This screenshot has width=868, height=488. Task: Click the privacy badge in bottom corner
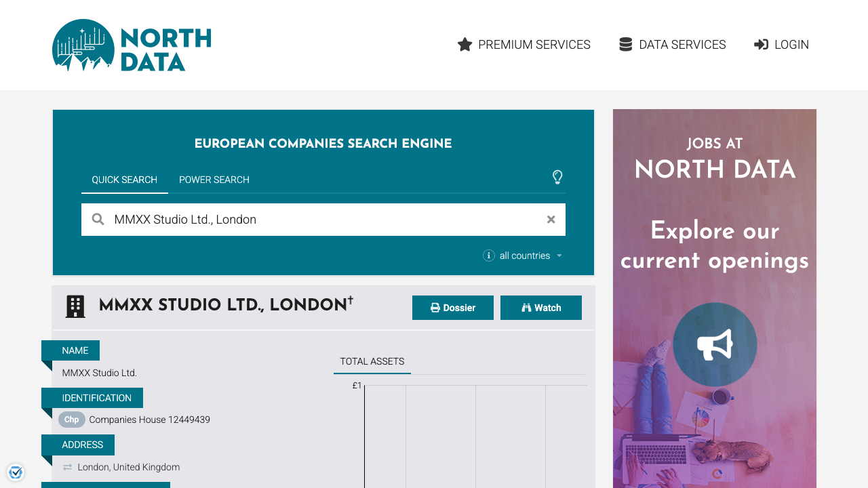[16, 472]
